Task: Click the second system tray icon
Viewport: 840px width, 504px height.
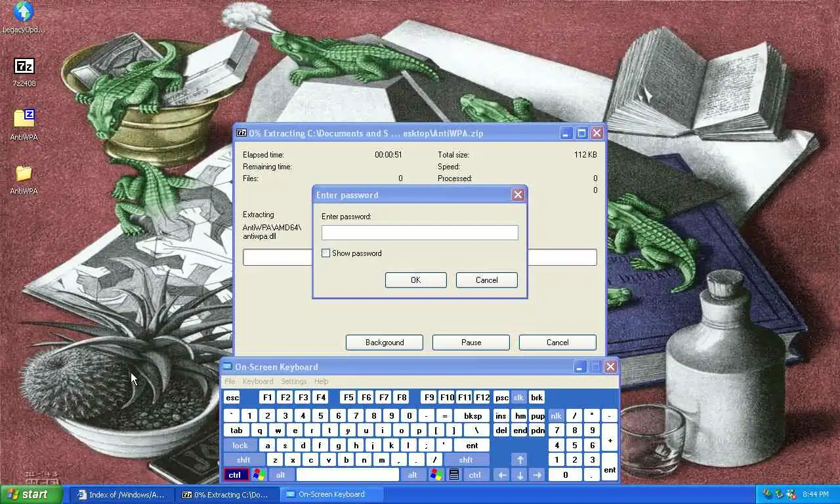Action: (779, 494)
